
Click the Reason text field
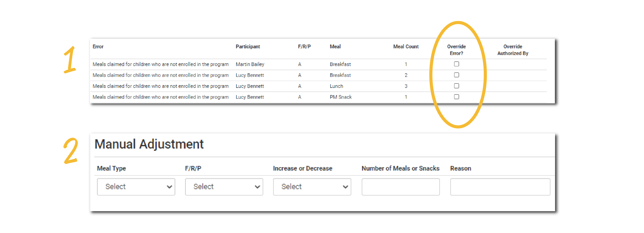pyautogui.click(x=500, y=186)
